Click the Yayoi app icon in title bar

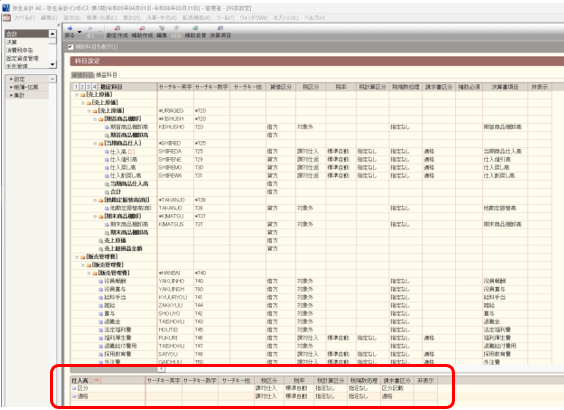tap(6, 8)
